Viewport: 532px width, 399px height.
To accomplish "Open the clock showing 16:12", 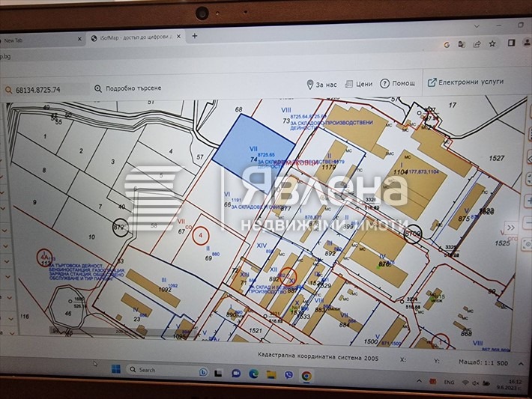I will click(515, 382).
